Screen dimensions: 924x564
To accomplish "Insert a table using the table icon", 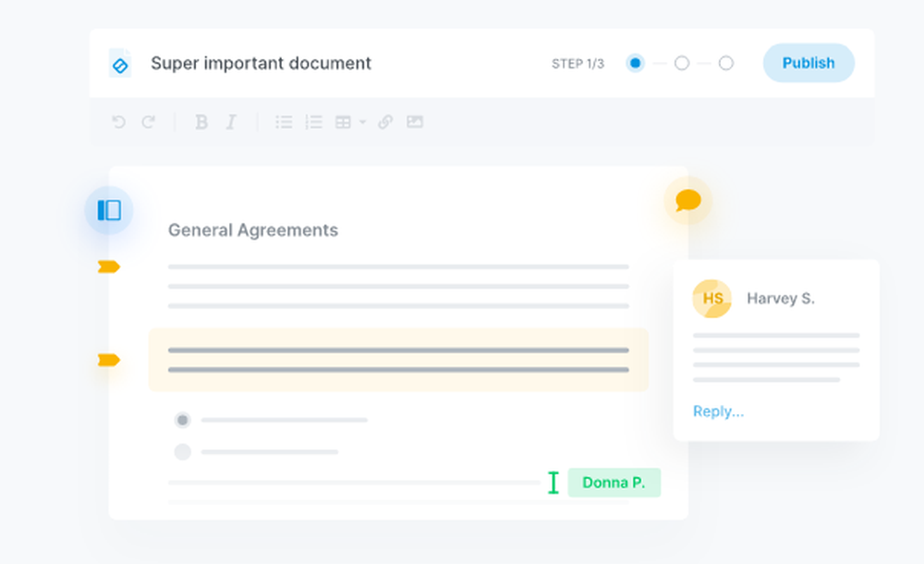I will click(342, 121).
